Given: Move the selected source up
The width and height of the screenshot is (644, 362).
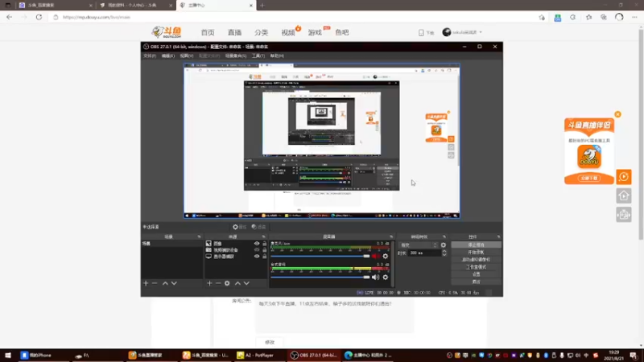Looking at the screenshot, I should click(237, 283).
